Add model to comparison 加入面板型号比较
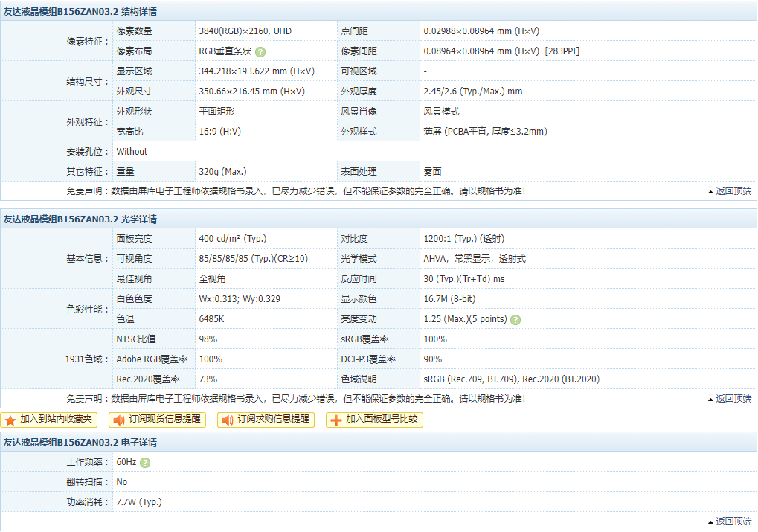The image size is (758, 532). [x=375, y=420]
